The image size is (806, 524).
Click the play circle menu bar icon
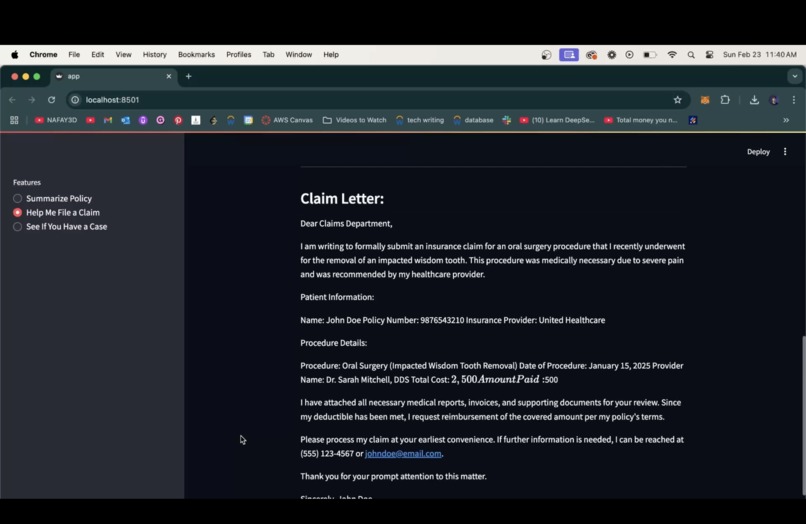(629, 55)
